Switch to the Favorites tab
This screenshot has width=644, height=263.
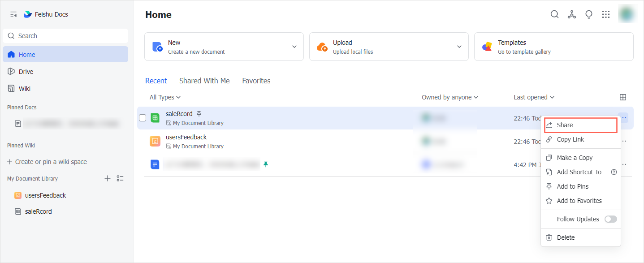coord(256,81)
